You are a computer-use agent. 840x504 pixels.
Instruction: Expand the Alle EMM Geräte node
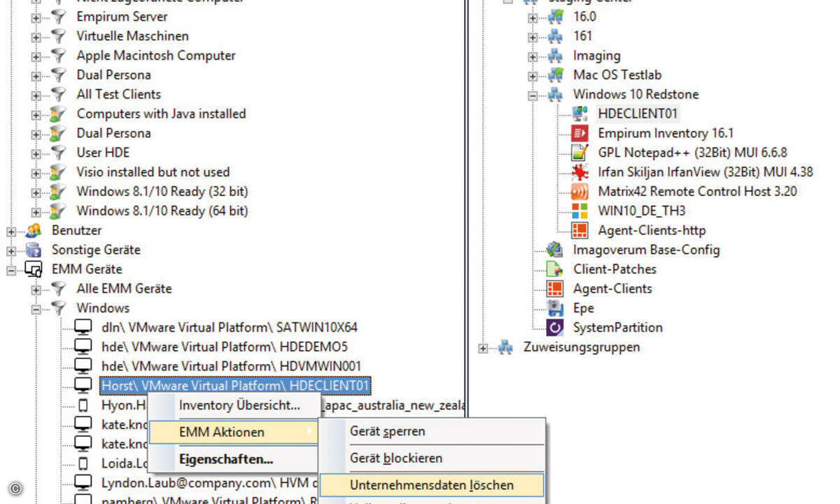tap(37, 289)
